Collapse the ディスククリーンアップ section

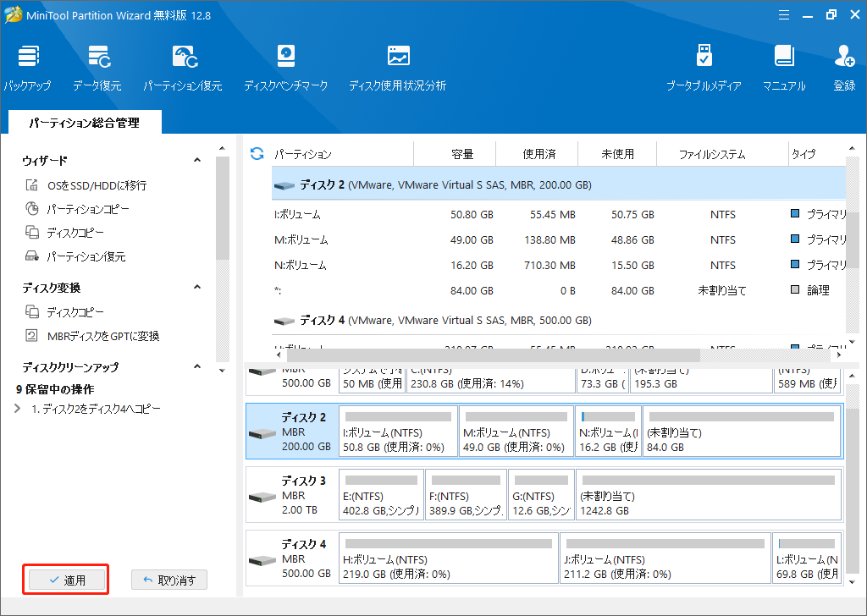coord(196,366)
